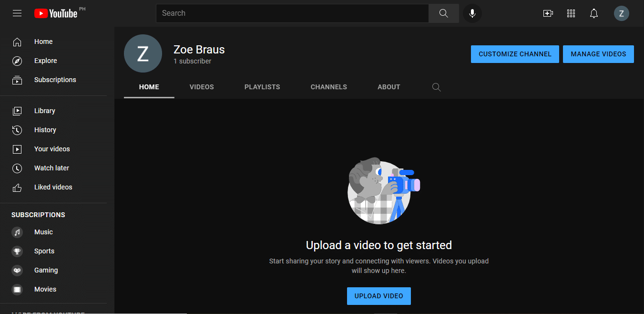Click the Your videos play icon
Image resolution: width=644 pixels, height=314 pixels.
click(x=17, y=149)
